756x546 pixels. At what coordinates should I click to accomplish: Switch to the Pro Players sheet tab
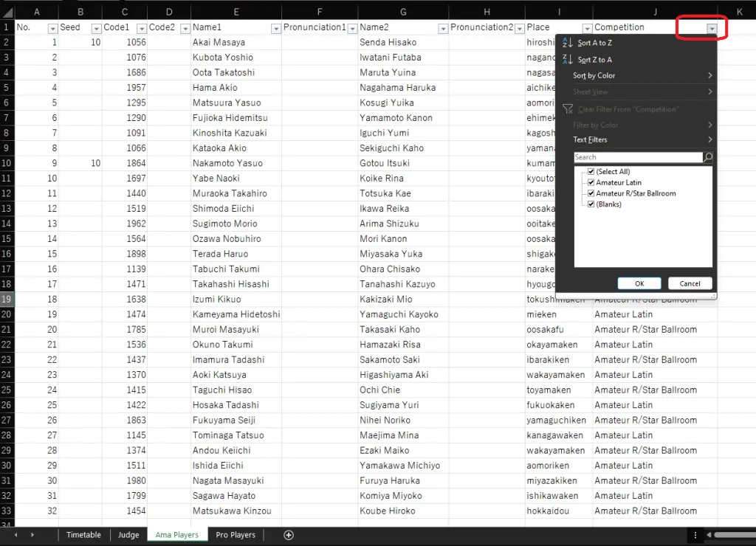(x=236, y=535)
